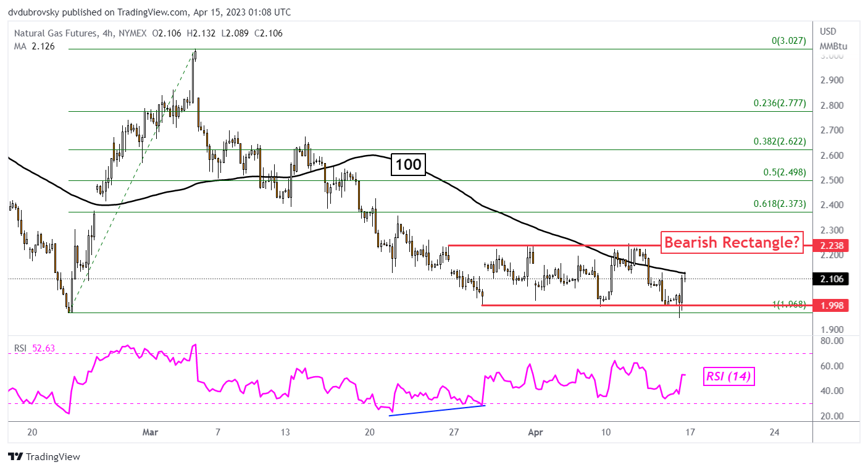Click the blue RSI divergence trendline
The height and width of the screenshot is (470, 868).
point(438,410)
